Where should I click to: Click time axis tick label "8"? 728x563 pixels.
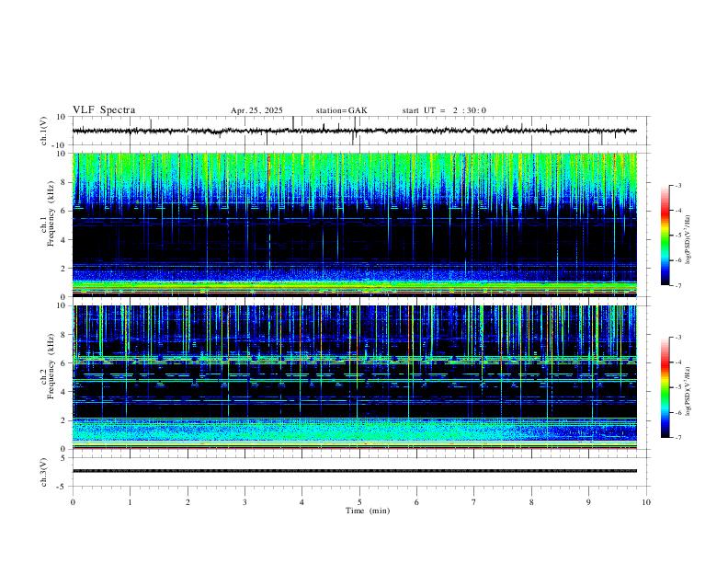[531, 502]
